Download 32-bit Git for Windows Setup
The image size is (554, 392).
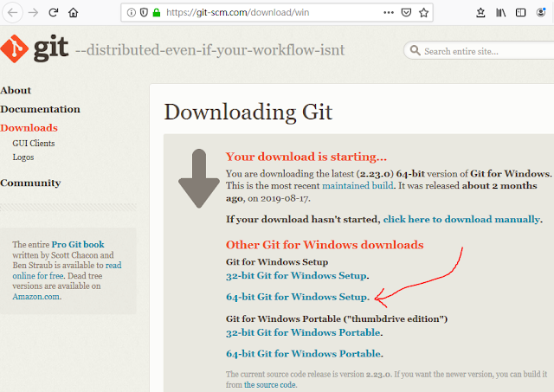point(296,275)
